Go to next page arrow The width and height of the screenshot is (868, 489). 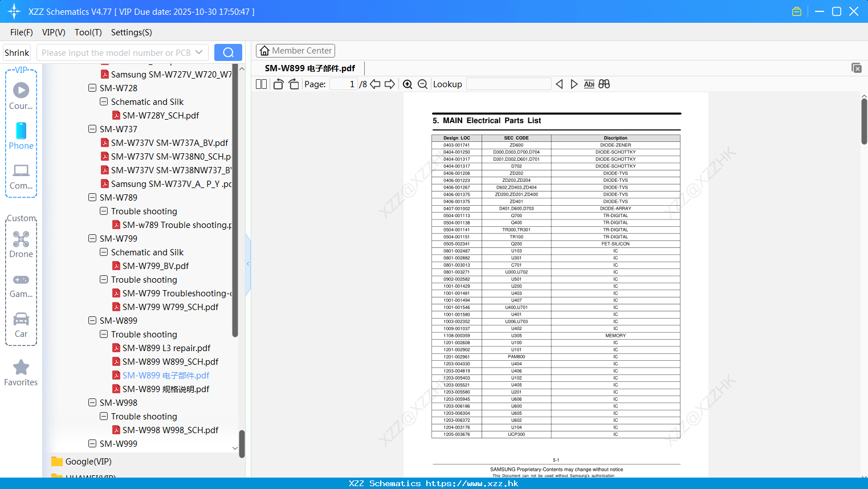[x=390, y=84]
